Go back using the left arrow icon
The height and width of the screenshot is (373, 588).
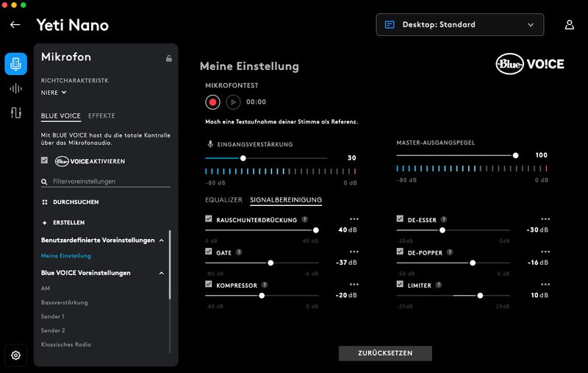point(15,25)
